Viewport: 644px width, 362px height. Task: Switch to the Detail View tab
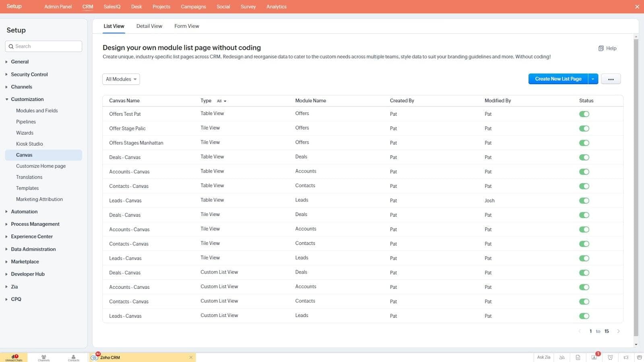click(x=149, y=26)
